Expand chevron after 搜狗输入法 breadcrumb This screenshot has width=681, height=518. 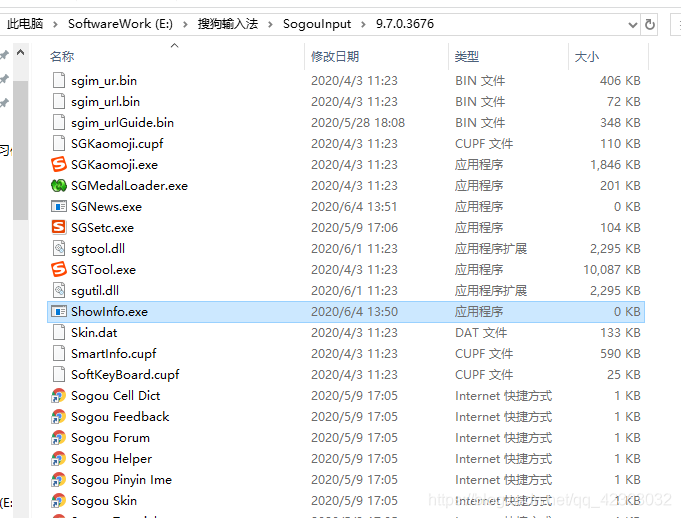[270, 24]
